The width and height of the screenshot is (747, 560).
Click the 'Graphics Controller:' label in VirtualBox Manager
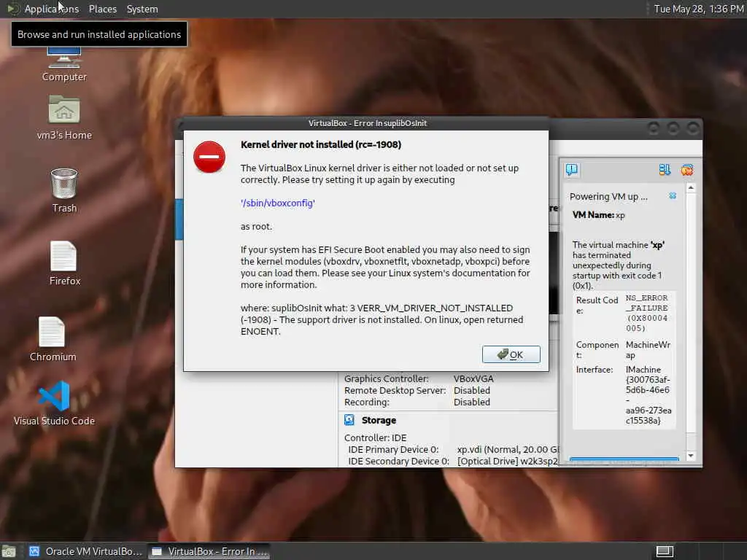click(x=387, y=378)
